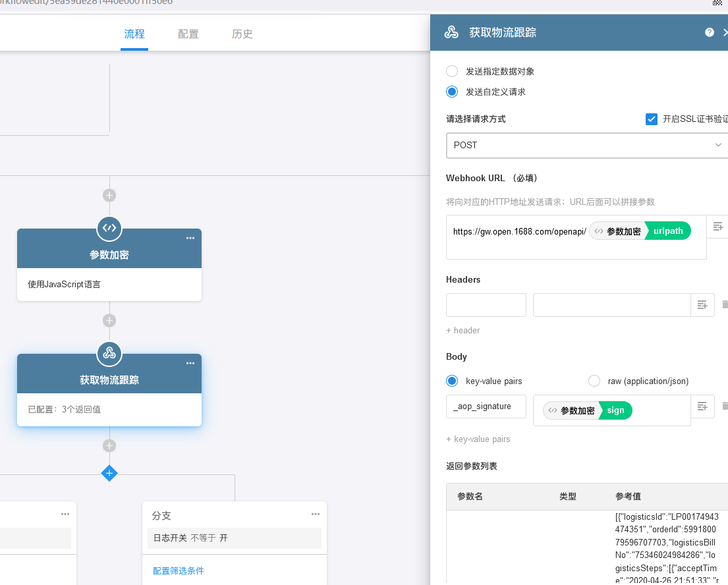Switch to the 配置 tab
The image size is (728, 585).
point(188,34)
